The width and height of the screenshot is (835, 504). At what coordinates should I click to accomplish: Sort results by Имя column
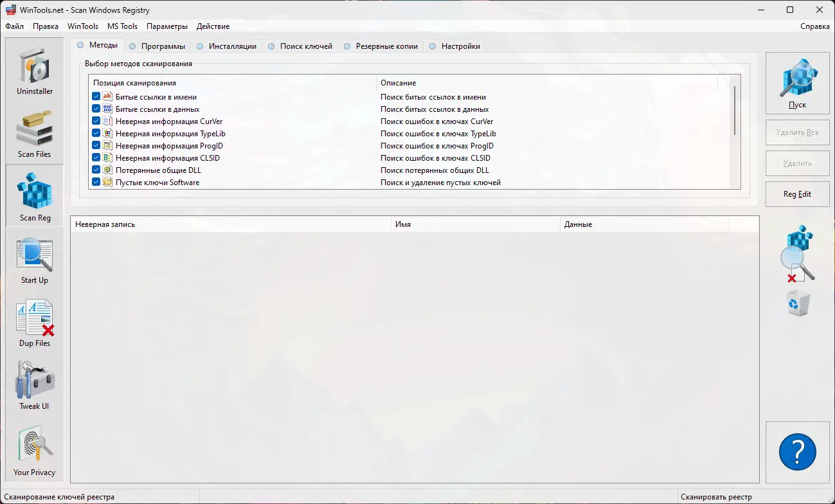click(x=476, y=224)
